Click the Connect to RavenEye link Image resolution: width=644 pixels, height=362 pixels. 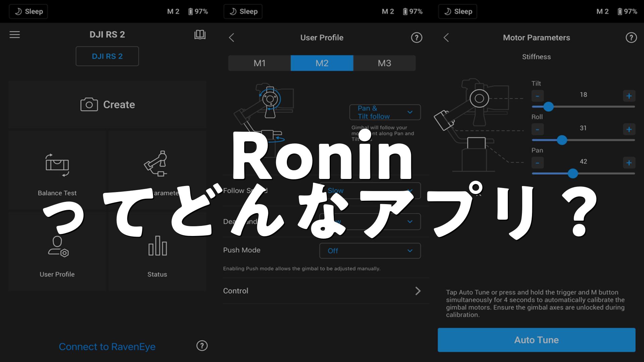click(107, 347)
